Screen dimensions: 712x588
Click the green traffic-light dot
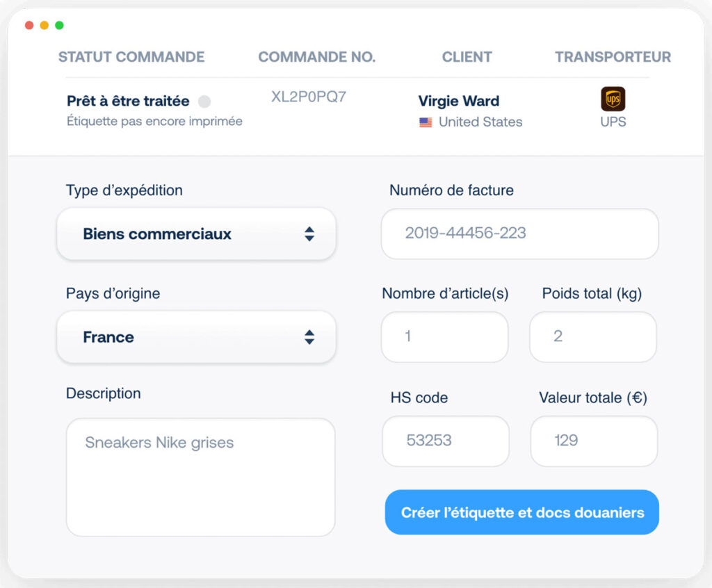[x=60, y=24]
